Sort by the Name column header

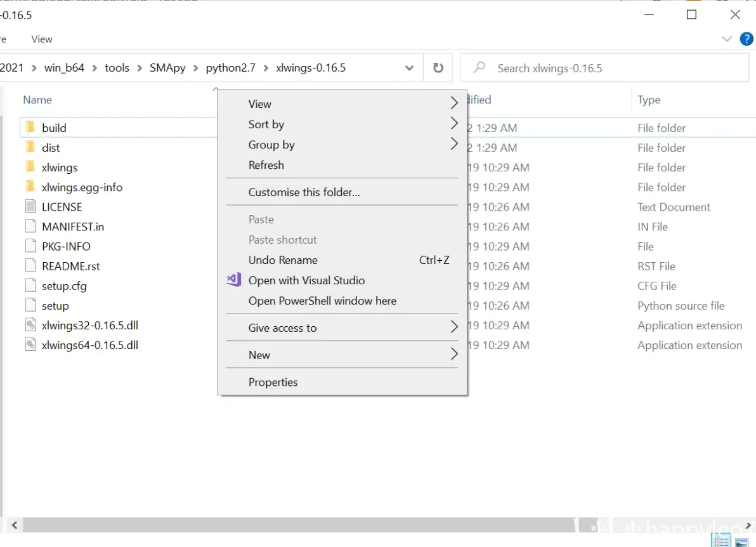point(37,100)
